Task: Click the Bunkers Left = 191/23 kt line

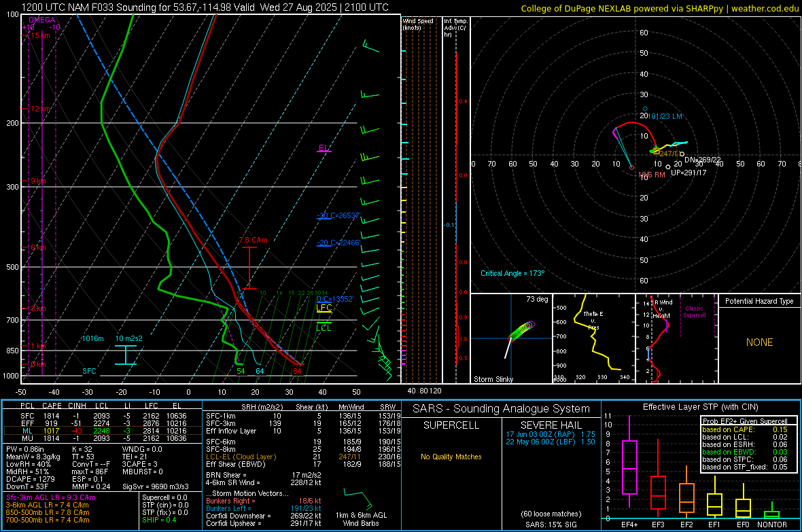Action: coord(264,508)
